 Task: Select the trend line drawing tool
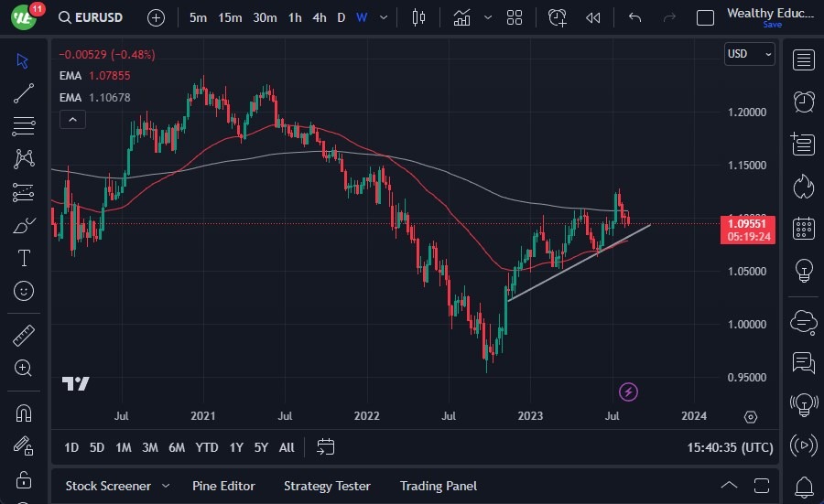pos(24,92)
